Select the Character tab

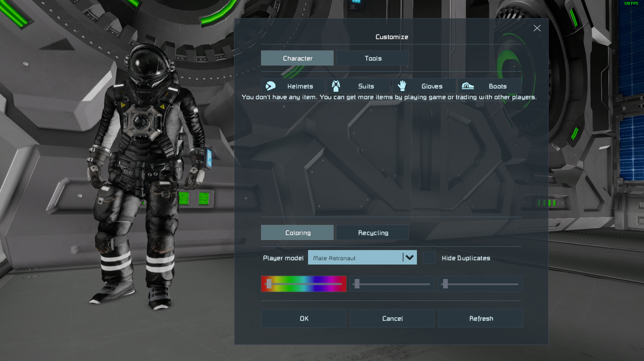click(x=297, y=58)
